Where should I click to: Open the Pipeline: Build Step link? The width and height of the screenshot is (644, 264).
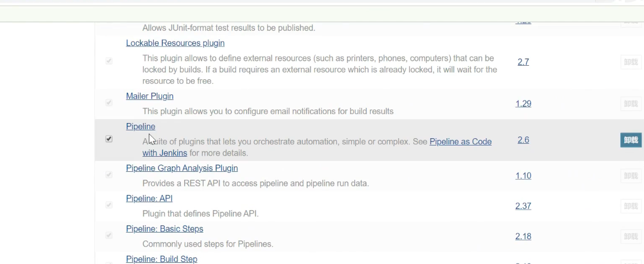pyautogui.click(x=161, y=259)
